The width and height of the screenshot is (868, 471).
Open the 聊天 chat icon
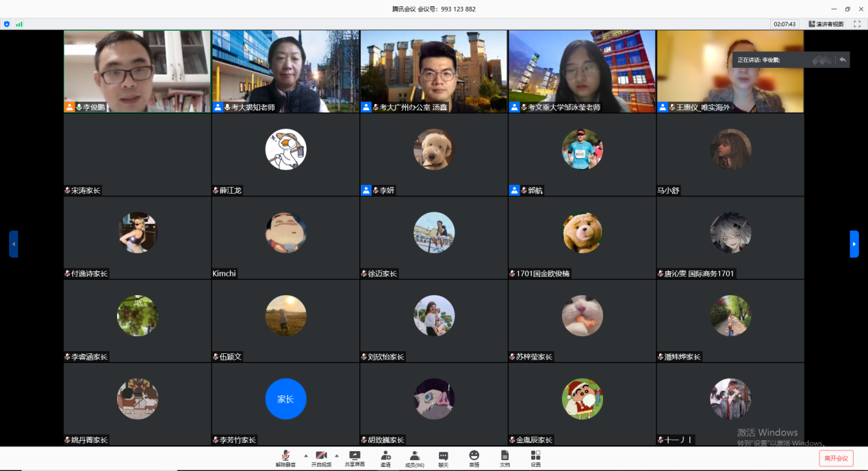443,458
